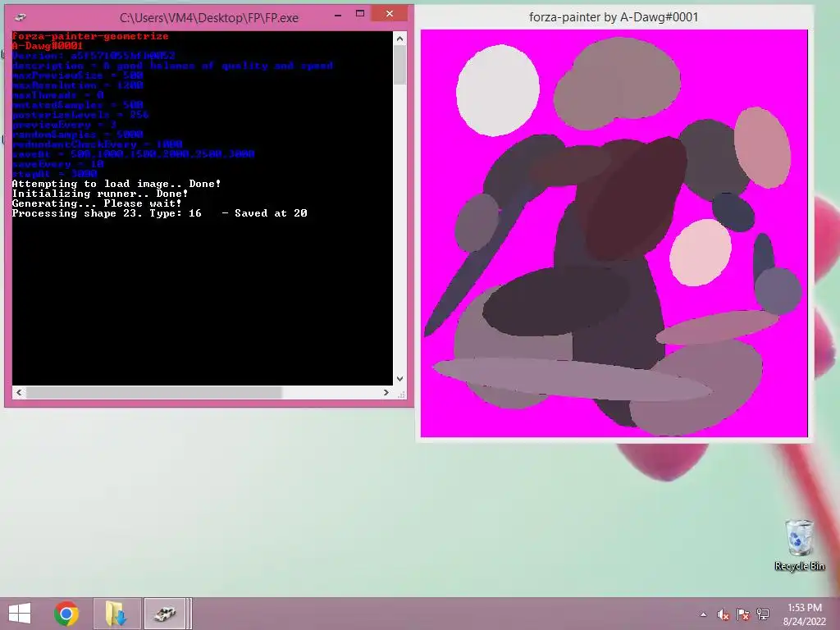Select the FP.exe car icon on taskbar
This screenshot has width=840, height=630.
pos(164,614)
